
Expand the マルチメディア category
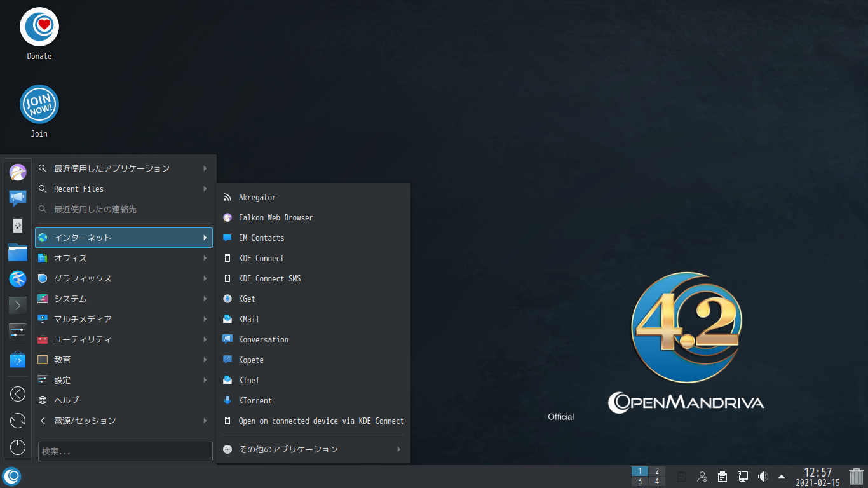[124, 319]
